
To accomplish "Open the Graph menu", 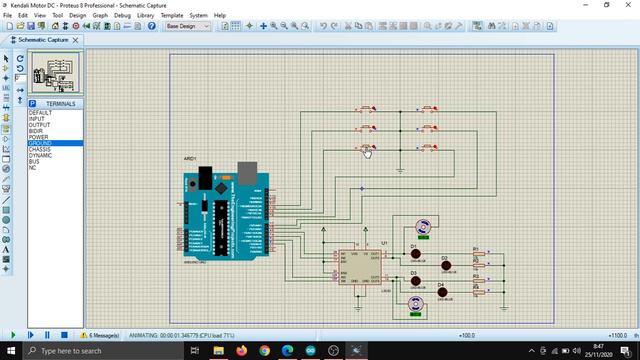I will click(100, 16).
